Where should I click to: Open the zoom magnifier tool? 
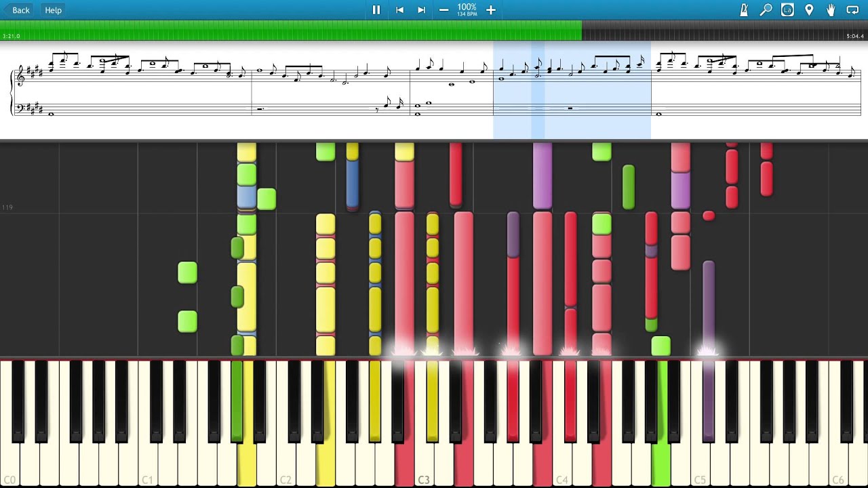766,10
